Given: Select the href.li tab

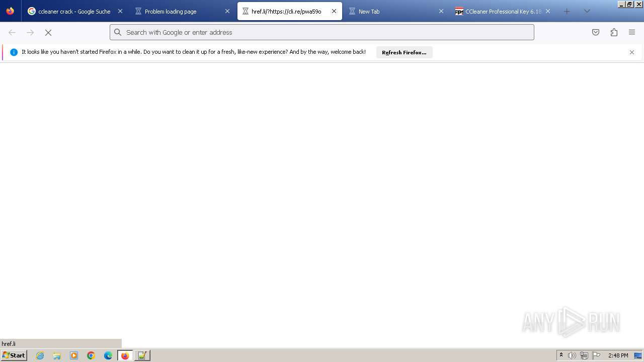Looking at the screenshot, I should tap(289, 11).
